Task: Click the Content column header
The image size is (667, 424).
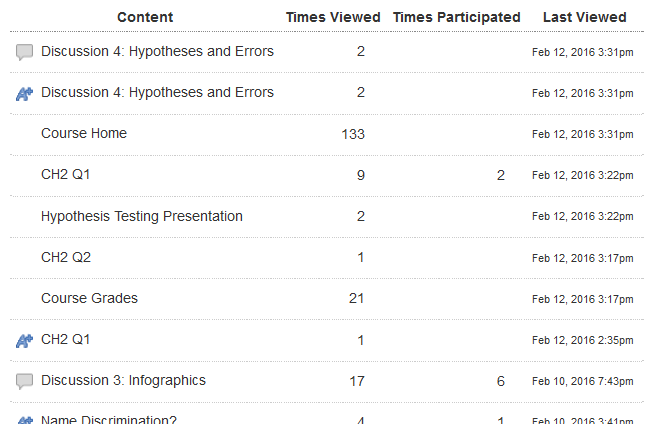Action: click(145, 17)
